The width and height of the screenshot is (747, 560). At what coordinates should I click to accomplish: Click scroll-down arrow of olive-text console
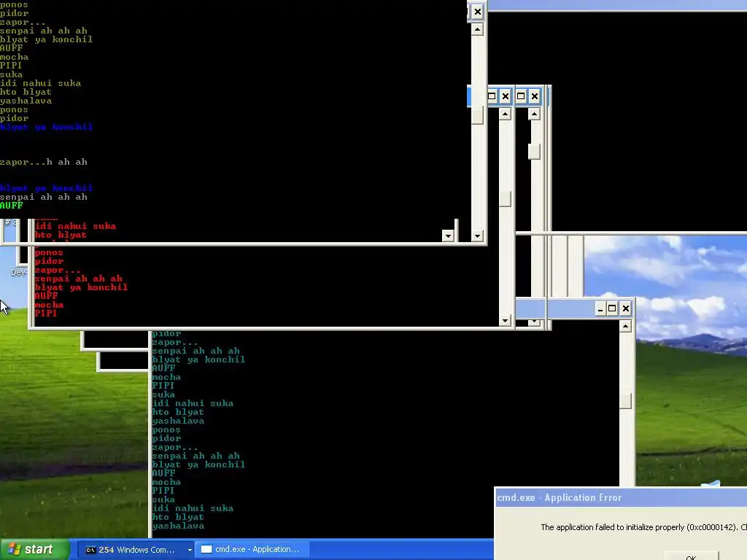[477, 236]
